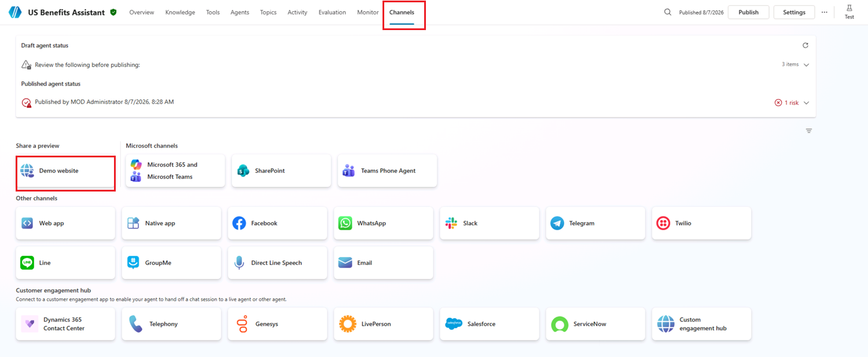Screen dimensions: 868x357
Task: Switch to the Tools tab
Action: click(213, 12)
